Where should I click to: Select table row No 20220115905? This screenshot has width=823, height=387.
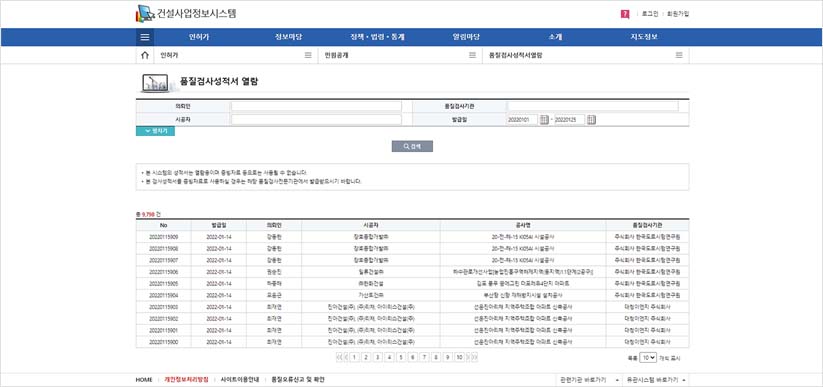click(x=413, y=284)
